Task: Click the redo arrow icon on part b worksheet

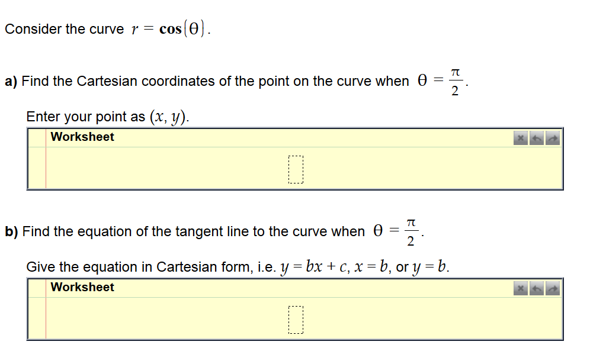Action: 553,288
